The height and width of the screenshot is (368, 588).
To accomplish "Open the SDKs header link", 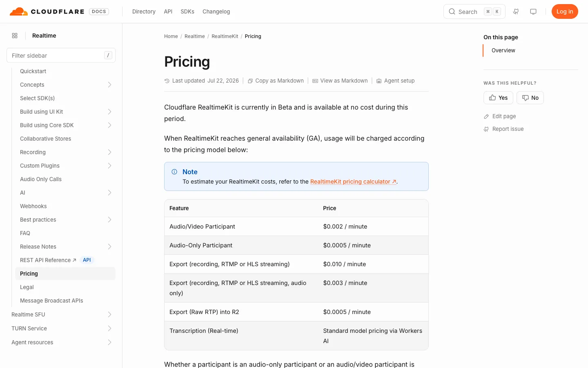I will pos(187,11).
